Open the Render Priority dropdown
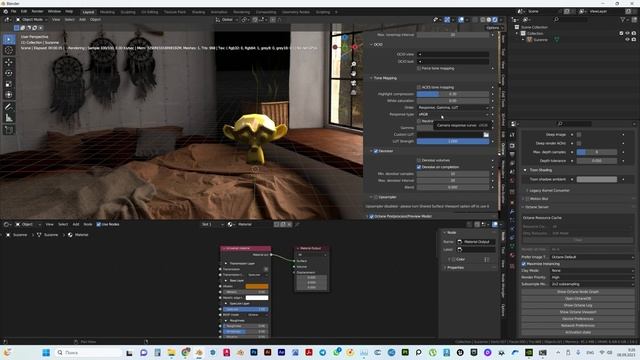The width and height of the screenshot is (640, 360). pyautogui.click(x=592, y=278)
